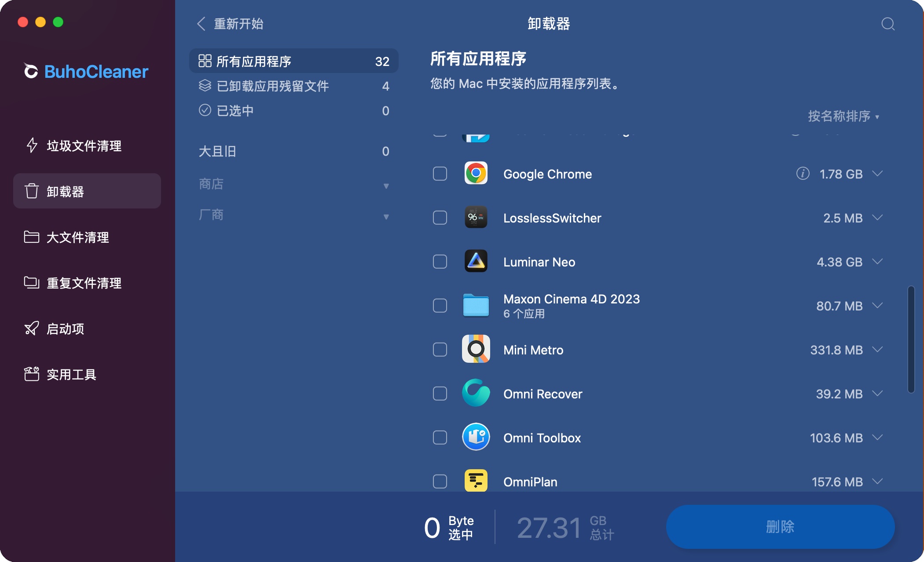
Task: Open 启动项 in the sidebar
Action: 87,328
